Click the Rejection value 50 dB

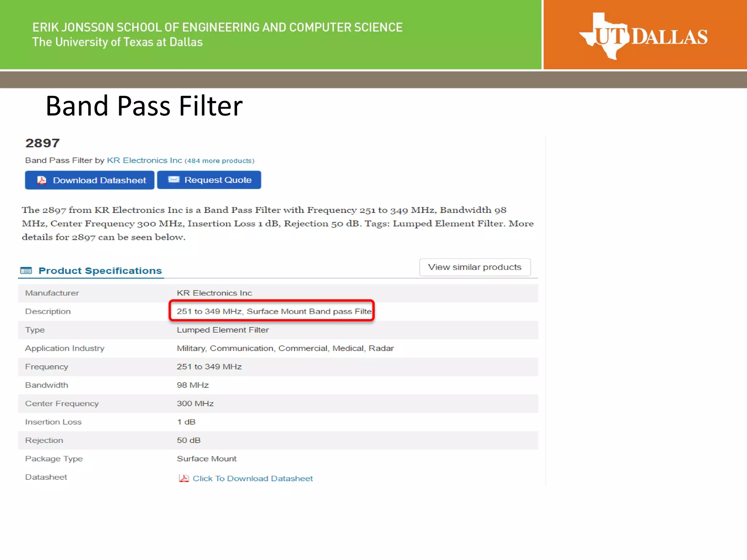pyautogui.click(x=189, y=440)
